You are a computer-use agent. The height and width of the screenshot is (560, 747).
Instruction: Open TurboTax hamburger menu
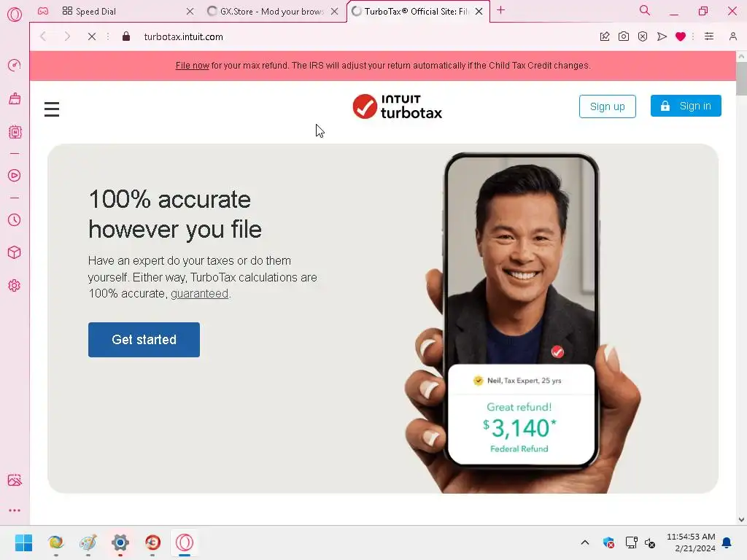click(x=52, y=109)
